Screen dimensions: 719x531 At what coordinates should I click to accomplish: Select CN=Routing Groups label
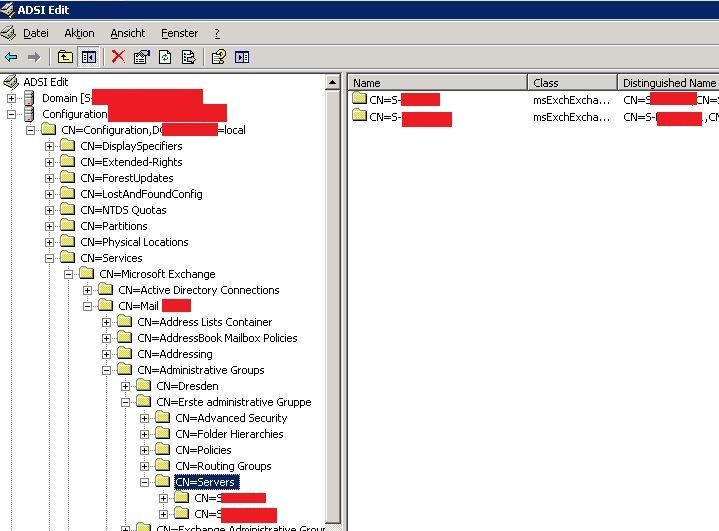click(x=223, y=466)
